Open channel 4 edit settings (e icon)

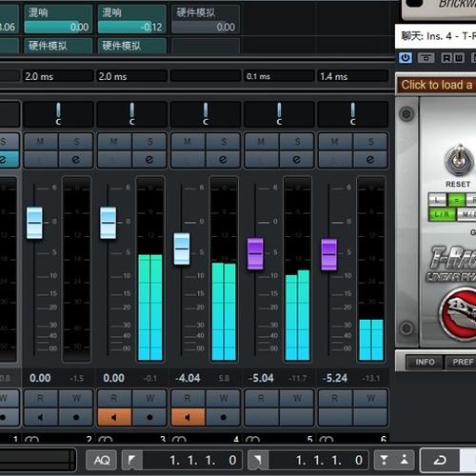[224, 159]
